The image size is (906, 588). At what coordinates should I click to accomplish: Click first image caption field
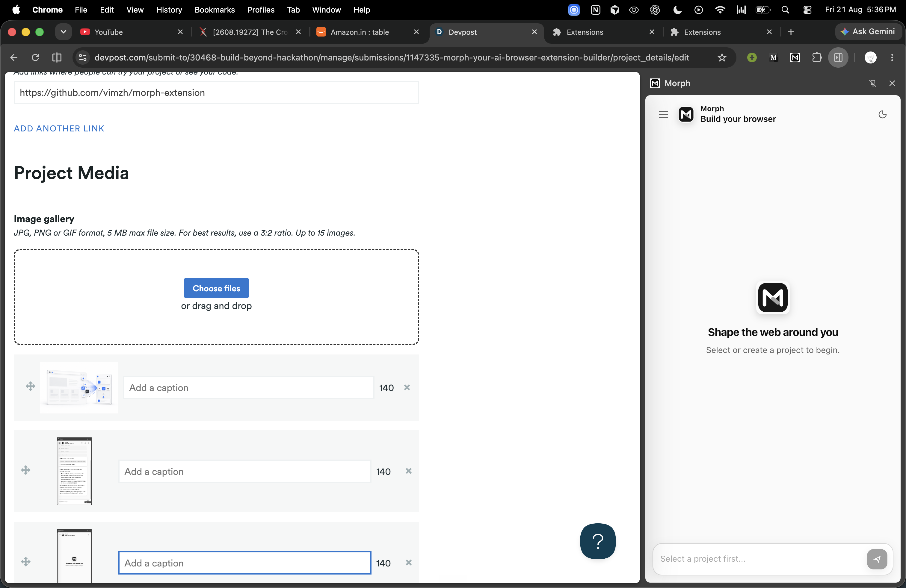(249, 388)
